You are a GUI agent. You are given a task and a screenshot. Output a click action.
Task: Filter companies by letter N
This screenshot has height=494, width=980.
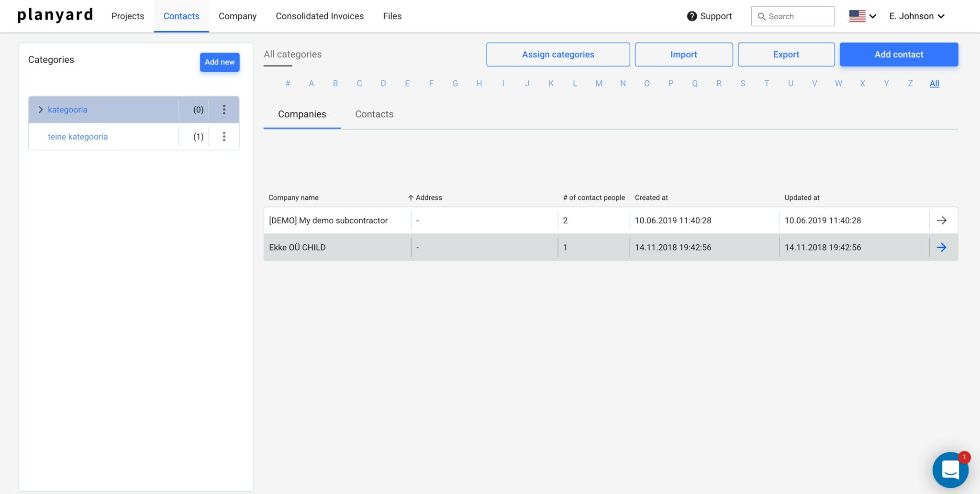click(x=623, y=83)
